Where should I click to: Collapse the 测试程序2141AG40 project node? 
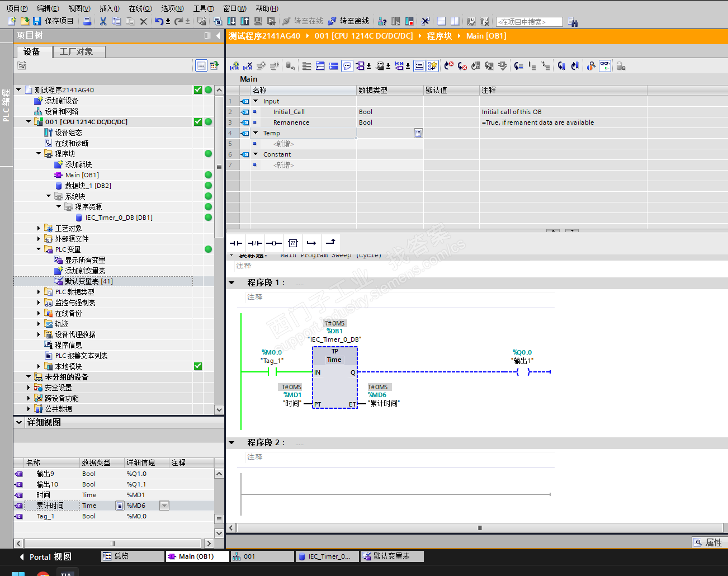click(19, 89)
